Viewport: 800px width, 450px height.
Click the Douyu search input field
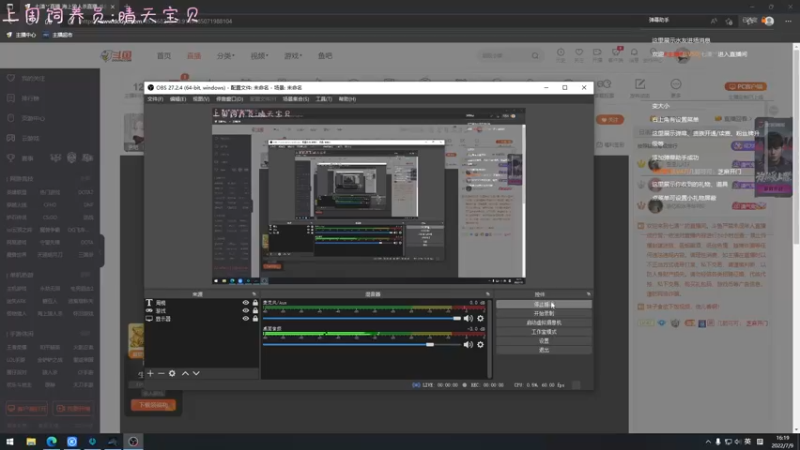[505, 56]
